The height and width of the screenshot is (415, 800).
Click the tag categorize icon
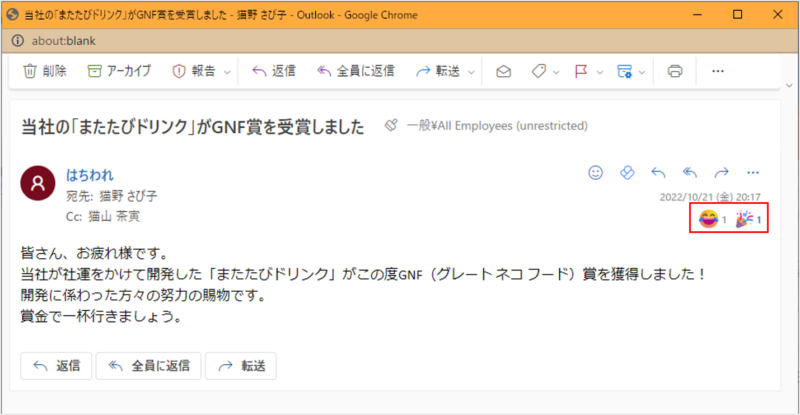538,71
